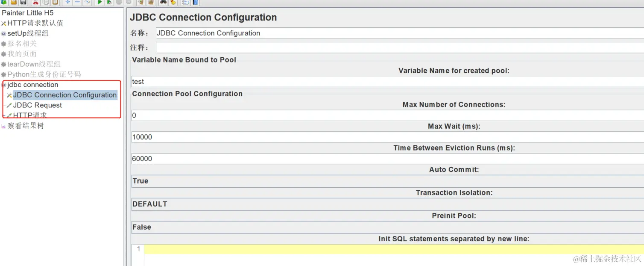The width and height of the screenshot is (644, 266).
Task: Select JDBC Request in the tree
Action: (38, 105)
